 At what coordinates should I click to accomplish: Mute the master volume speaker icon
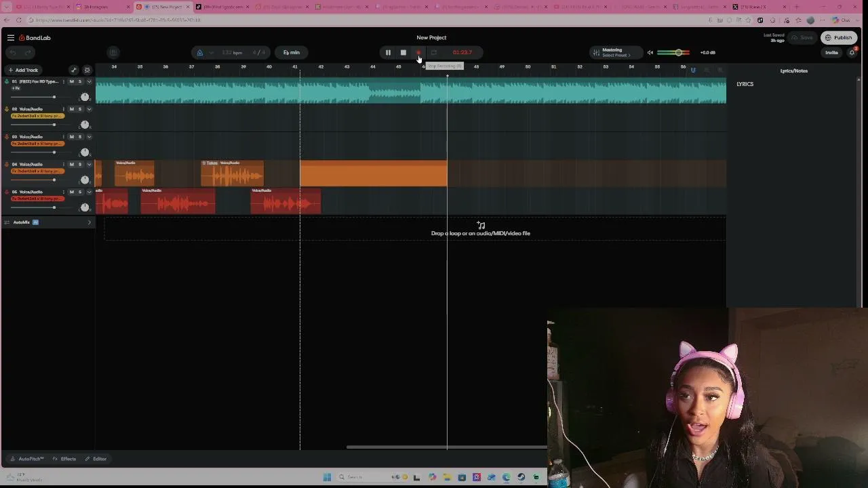point(650,52)
